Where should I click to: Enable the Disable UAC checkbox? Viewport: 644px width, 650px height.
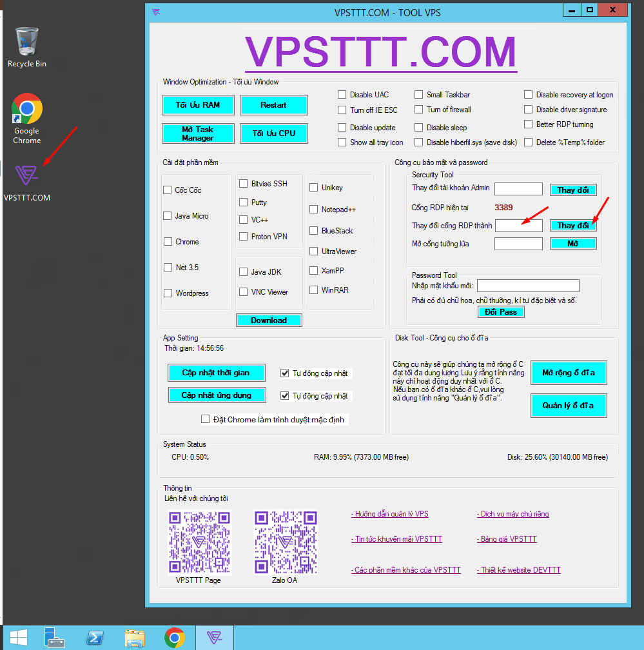tap(342, 95)
